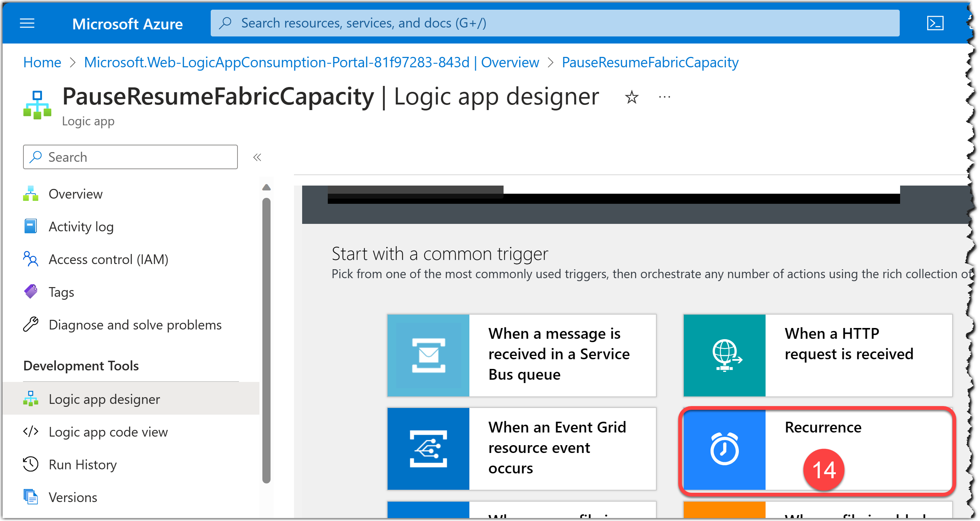
Task: Click the PauseResumeFabricCapacity breadcrumb link
Action: (650, 62)
